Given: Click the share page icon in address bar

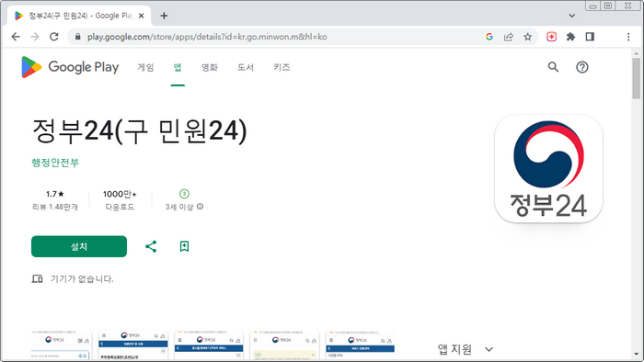Looking at the screenshot, I should [509, 37].
